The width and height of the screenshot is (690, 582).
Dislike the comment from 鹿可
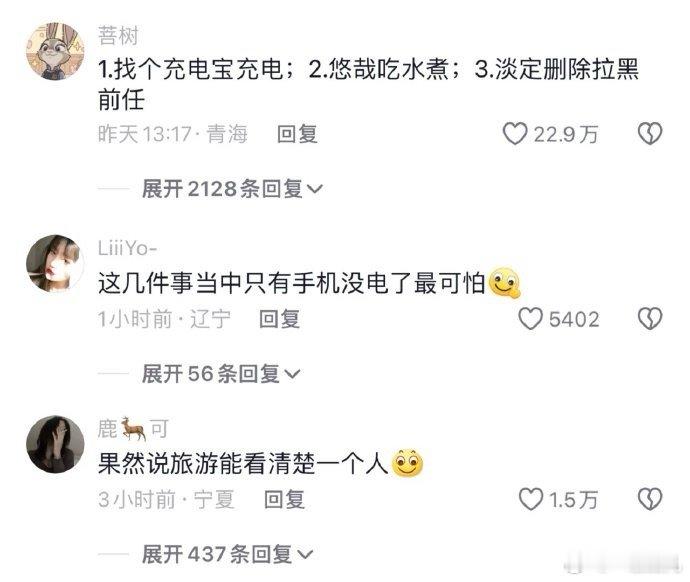pyautogui.click(x=650, y=499)
